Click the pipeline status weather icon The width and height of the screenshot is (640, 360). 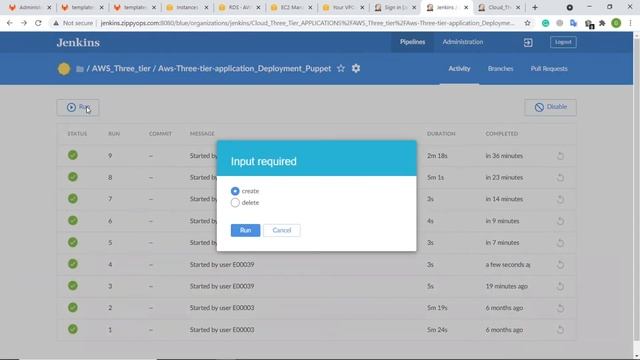tap(64, 69)
